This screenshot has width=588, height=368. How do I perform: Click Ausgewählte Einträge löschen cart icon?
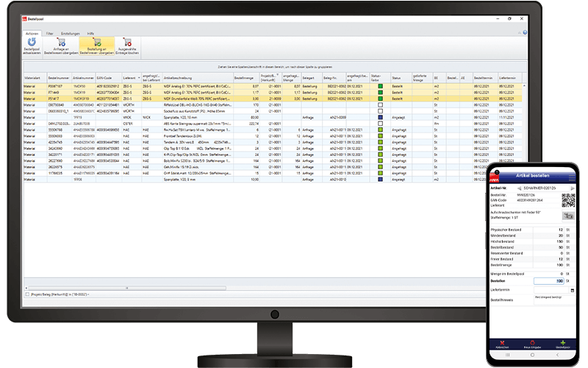[127, 42]
